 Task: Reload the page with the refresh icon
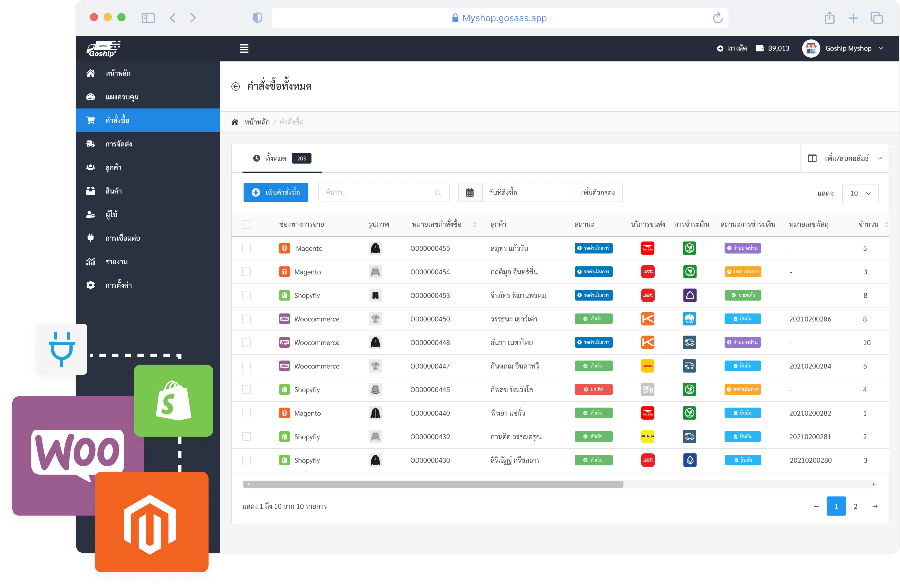717,18
